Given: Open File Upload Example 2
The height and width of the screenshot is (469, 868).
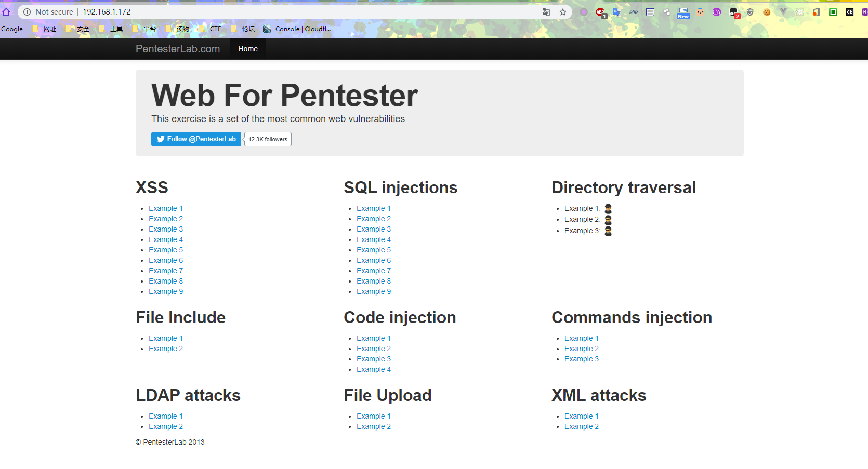Looking at the screenshot, I should click(374, 426).
